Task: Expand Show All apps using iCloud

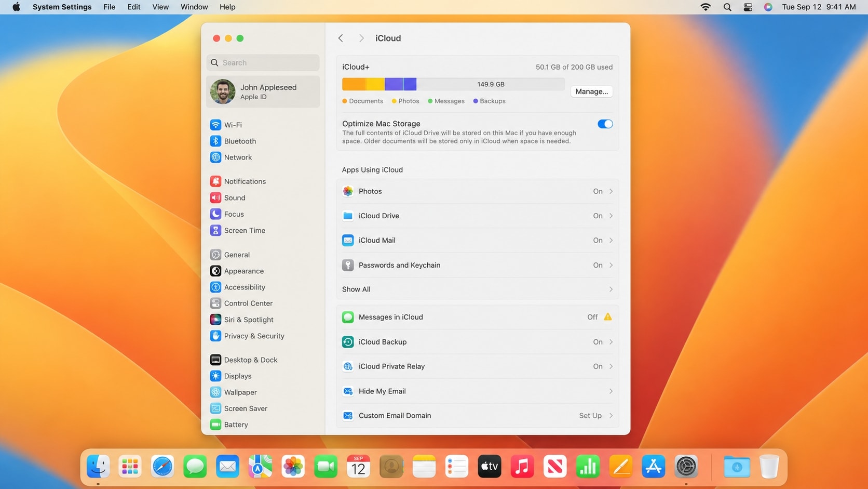Action: (x=478, y=289)
